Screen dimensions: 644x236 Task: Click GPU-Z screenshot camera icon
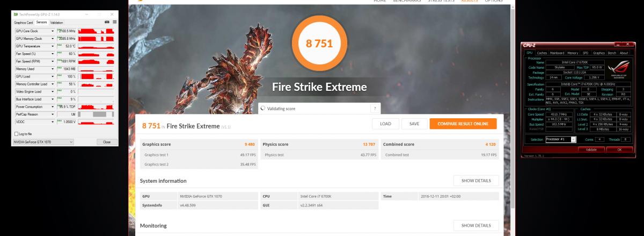(107, 22)
